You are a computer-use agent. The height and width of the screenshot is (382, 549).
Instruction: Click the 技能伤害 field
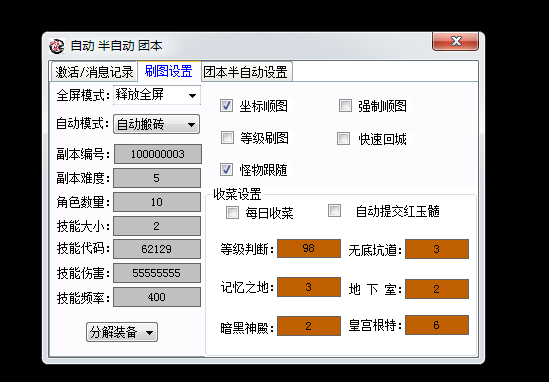[157, 273]
